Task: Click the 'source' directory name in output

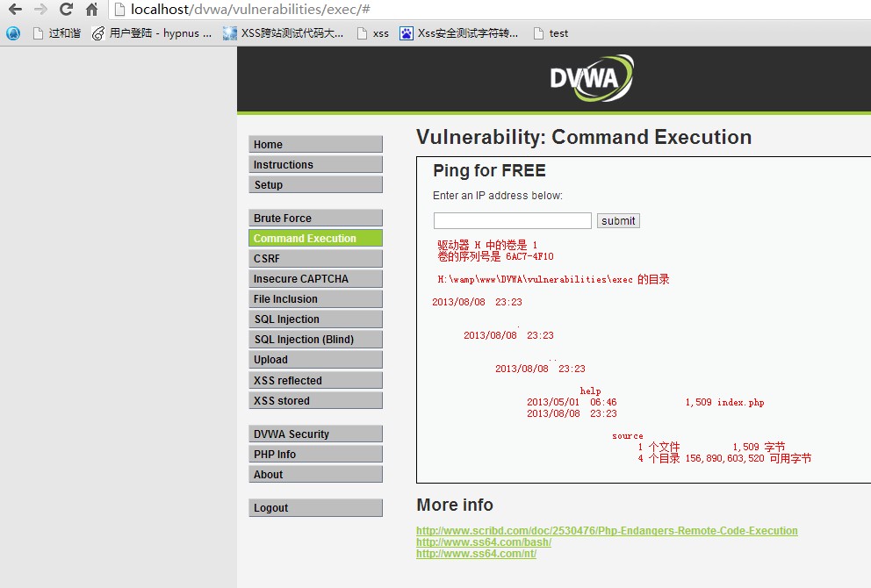Action: tap(628, 436)
